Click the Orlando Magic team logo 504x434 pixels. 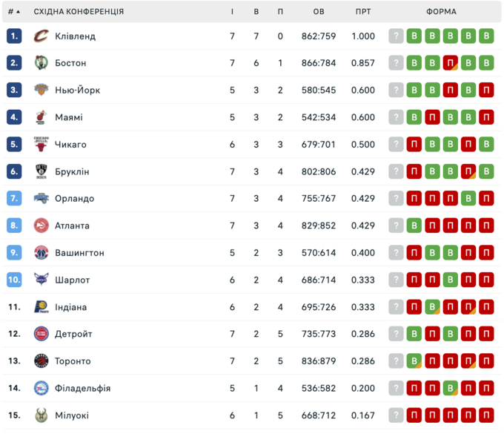coord(41,199)
